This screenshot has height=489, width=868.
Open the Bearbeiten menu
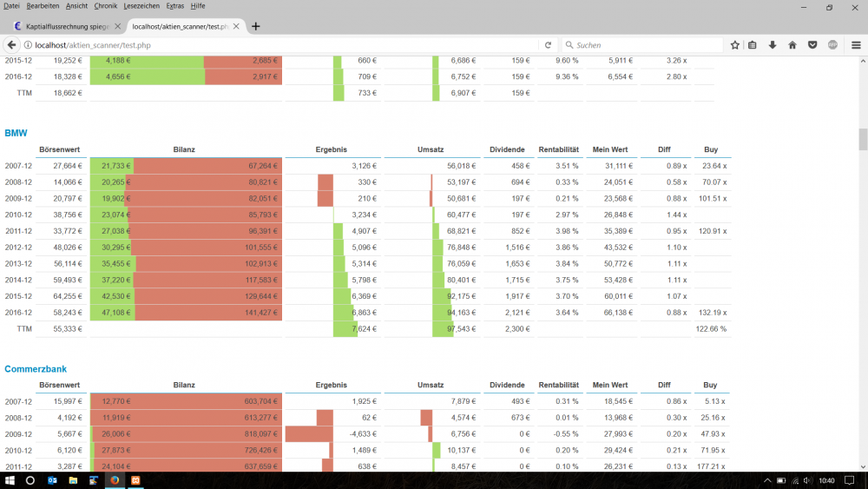pos(43,6)
